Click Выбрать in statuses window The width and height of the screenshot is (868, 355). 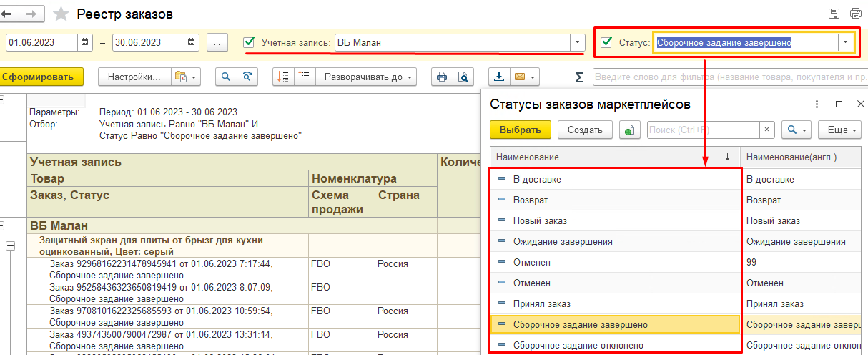pos(521,130)
